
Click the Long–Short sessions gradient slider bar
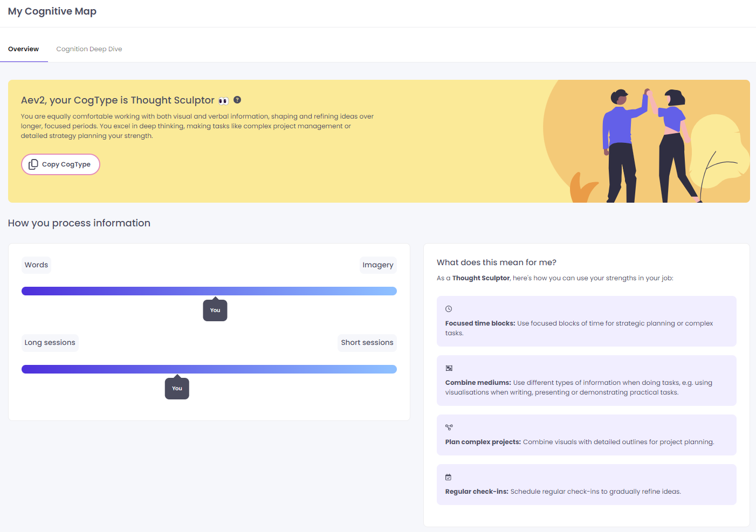pyautogui.click(x=209, y=369)
